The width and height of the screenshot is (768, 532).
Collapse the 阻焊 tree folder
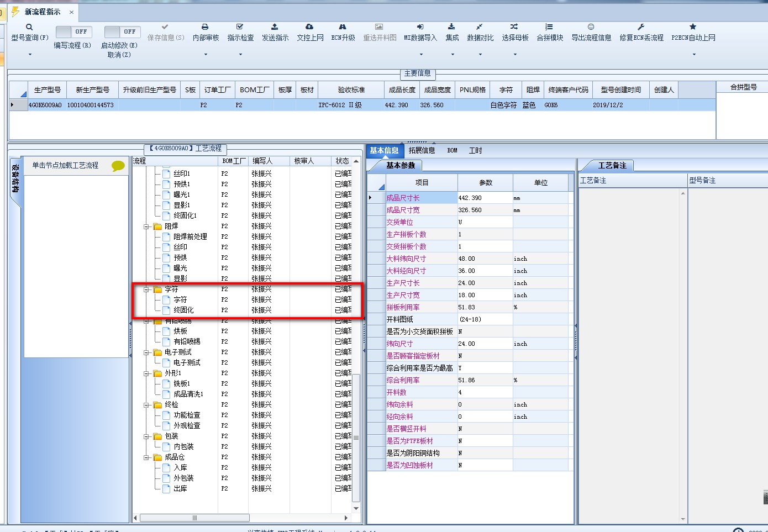[146, 227]
